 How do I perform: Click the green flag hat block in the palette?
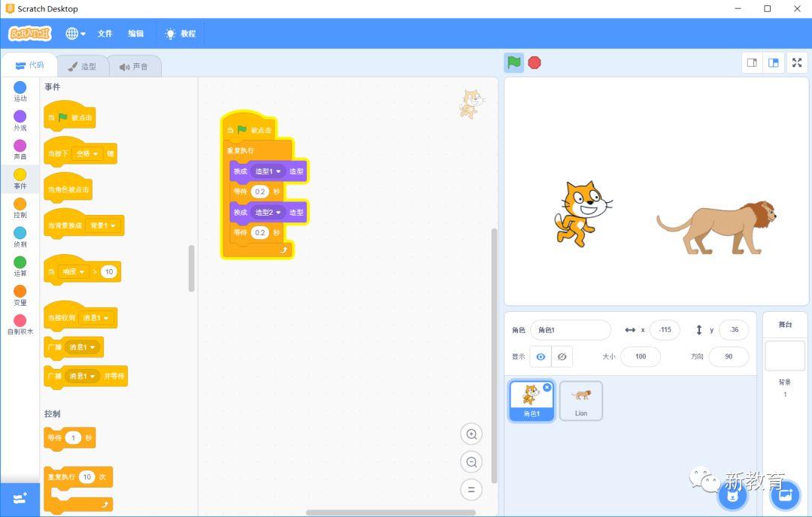pyautogui.click(x=69, y=115)
